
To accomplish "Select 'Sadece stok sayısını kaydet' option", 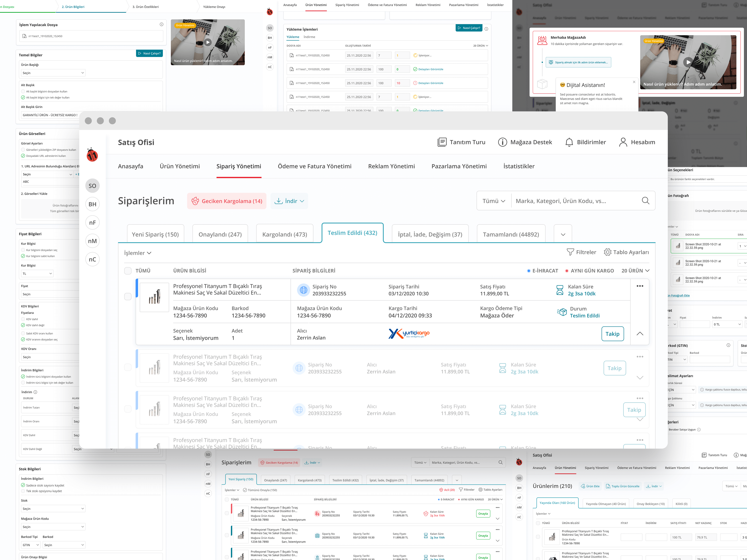I will tap(23, 485).
